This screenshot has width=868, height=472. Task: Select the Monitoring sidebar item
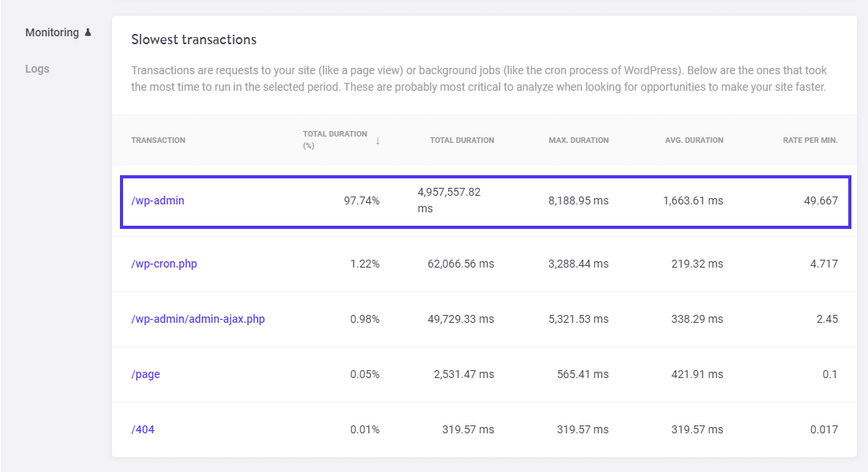coord(52,32)
